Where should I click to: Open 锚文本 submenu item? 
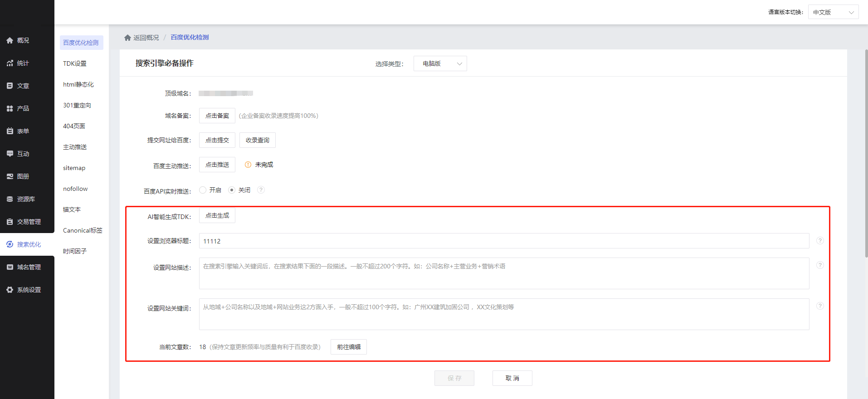(72, 209)
